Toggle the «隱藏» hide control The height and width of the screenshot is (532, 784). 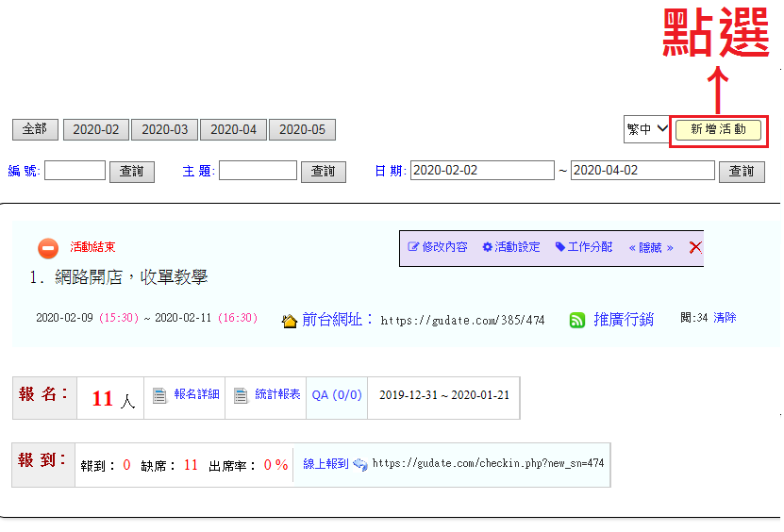click(651, 247)
